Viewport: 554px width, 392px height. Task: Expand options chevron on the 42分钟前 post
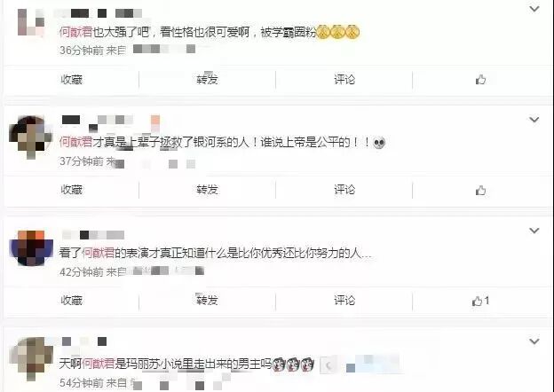click(x=534, y=231)
